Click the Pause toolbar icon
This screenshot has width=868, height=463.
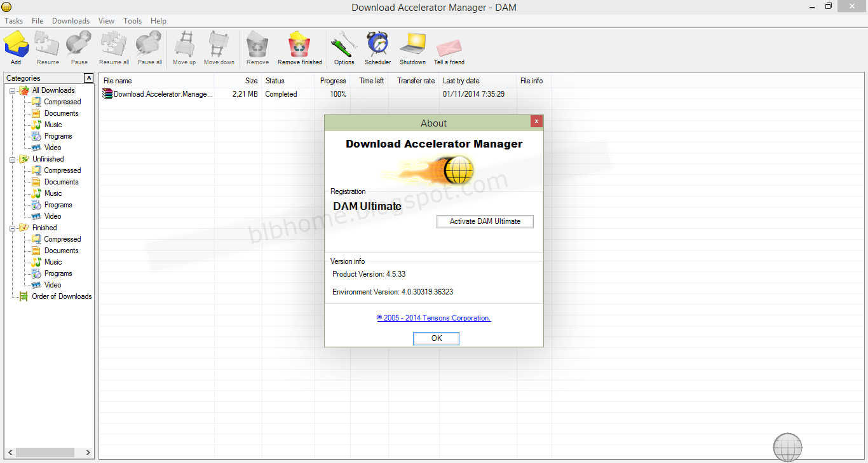(79, 45)
